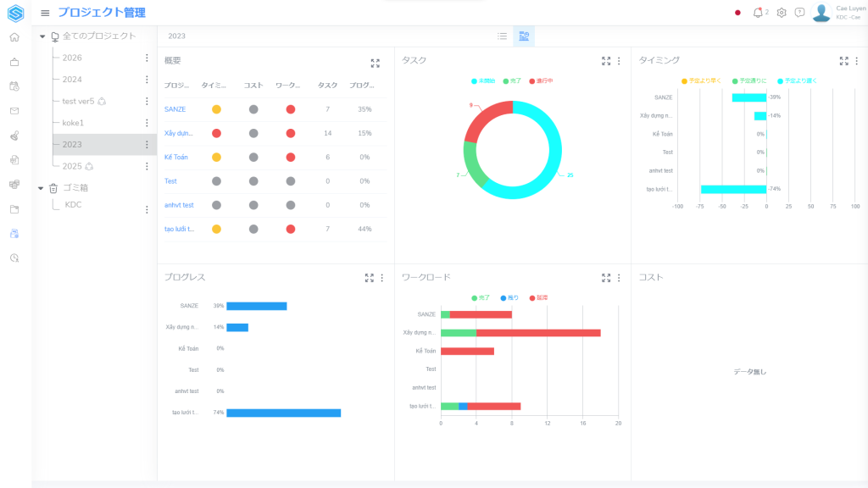The width and height of the screenshot is (868, 488).
Task: Open the hamburger menu beside プロジェクト管理
Action: [45, 13]
